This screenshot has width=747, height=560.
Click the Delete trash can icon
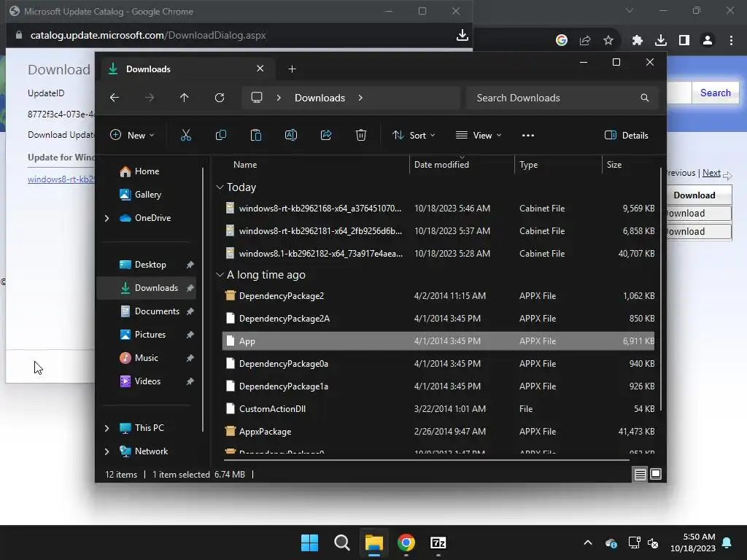(x=361, y=135)
